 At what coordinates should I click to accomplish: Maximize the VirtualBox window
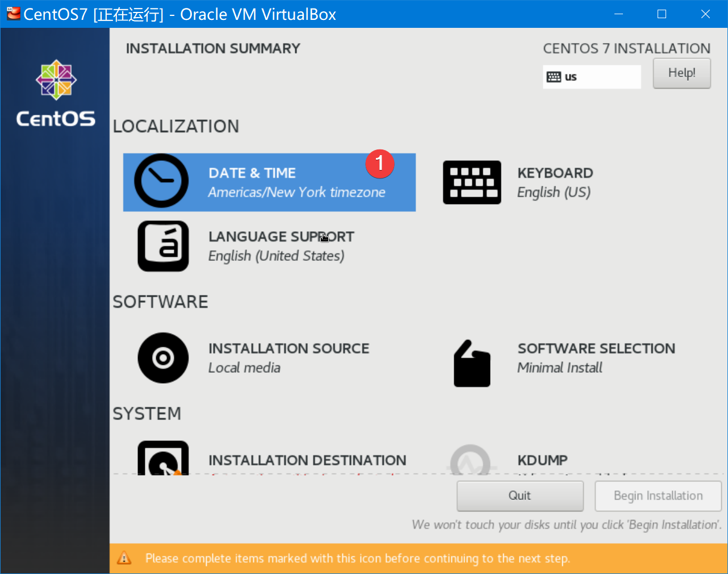pyautogui.click(x=662, y=14)
